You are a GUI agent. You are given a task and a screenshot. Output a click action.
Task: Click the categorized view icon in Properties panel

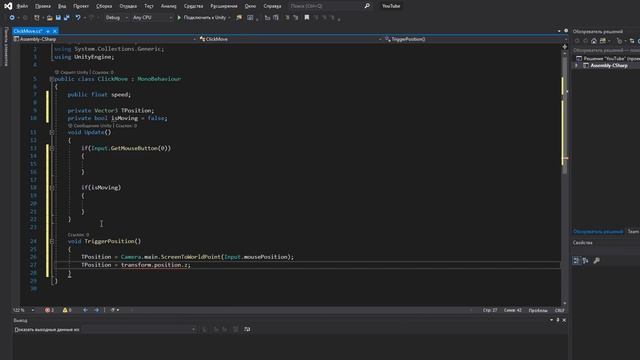[576, 260]
